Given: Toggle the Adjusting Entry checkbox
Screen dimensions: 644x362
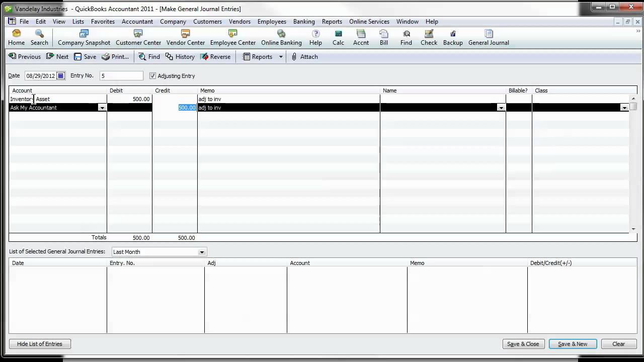Looking at the screenshot, I should pos(153,76).
